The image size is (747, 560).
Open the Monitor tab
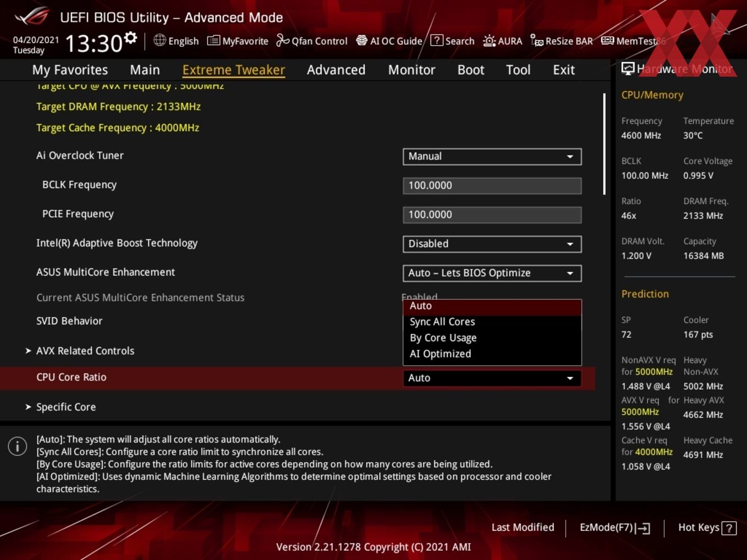click(411, 70)
